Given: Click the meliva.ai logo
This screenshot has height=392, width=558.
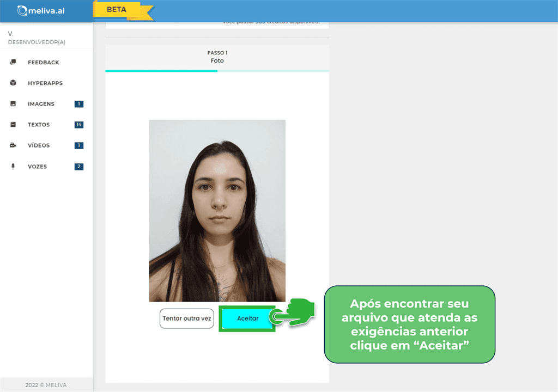Looking at the screenshot, I should coord(41,11).
